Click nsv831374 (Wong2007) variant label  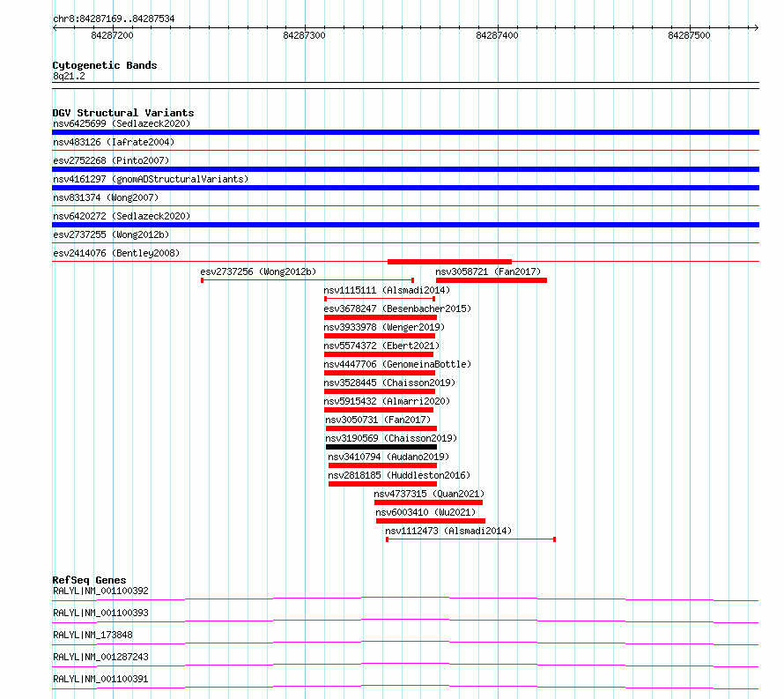[106, 197]
